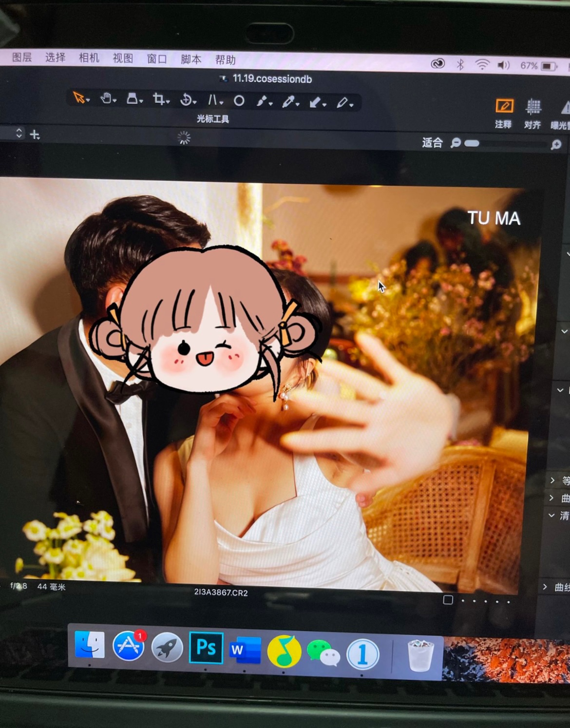Click the 44 毫米 focal length readout
Screen dimensions: 570x728
tap(51, 587)
